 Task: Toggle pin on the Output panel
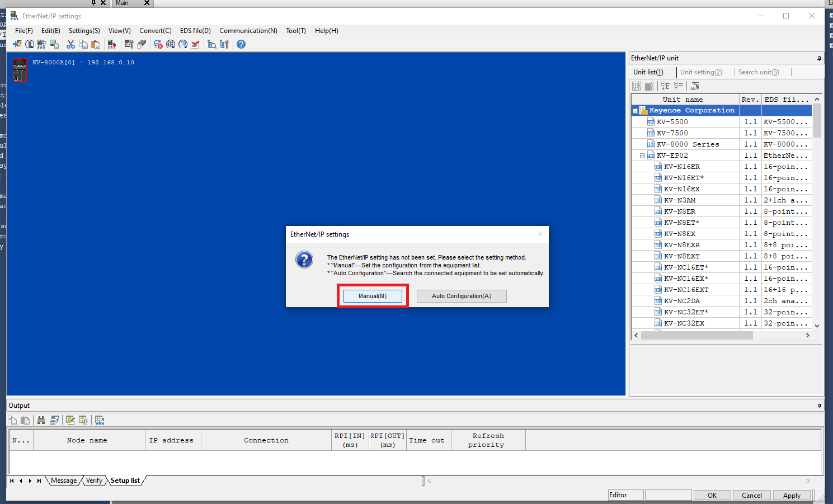point(819,406)
